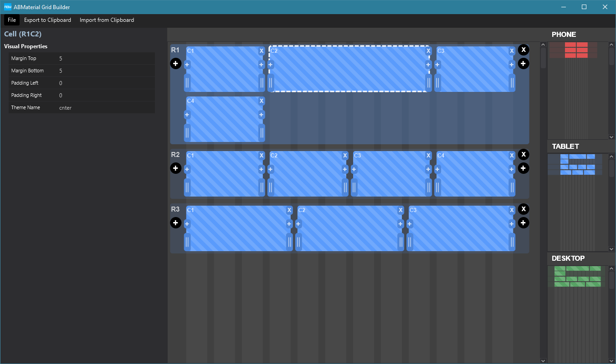Delete cell C3 in row R3
This screenshot has height=364, width=616.
(x=511, y=210)
